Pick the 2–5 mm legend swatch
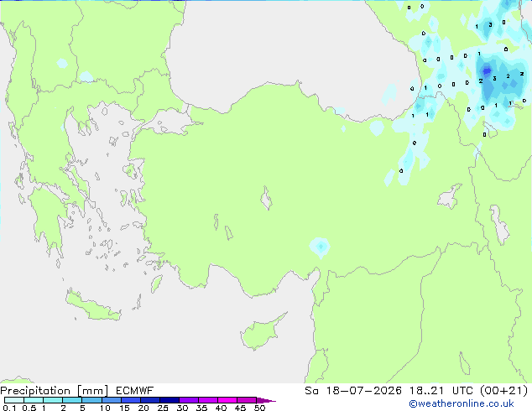The width and height of the screenshot is (532, 411). (x=72, y=400)
